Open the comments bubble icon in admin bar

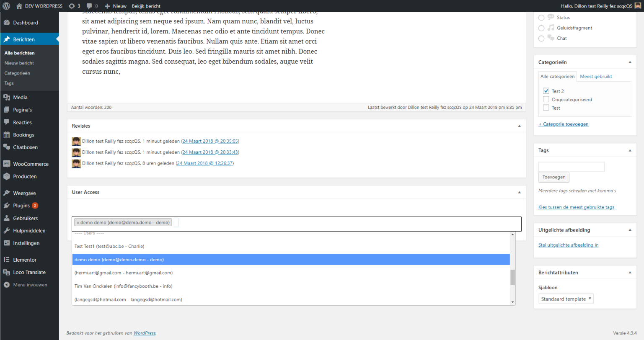point(89,6)
